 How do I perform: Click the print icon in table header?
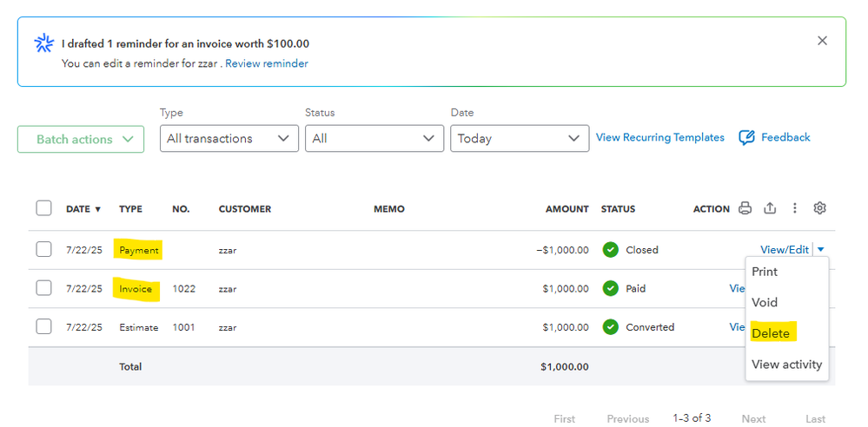point(745,208)
